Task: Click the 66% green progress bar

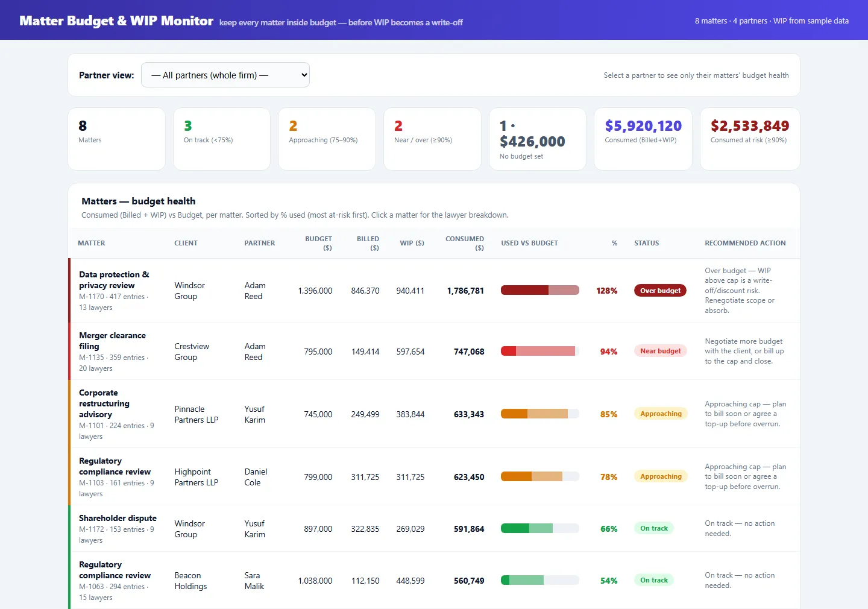Action: point(540,528)
